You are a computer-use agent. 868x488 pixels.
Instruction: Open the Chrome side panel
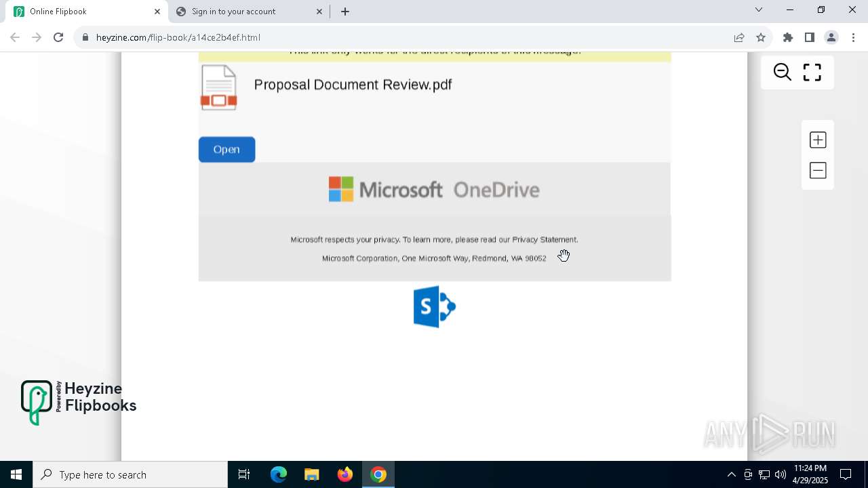tap(810, 37)
